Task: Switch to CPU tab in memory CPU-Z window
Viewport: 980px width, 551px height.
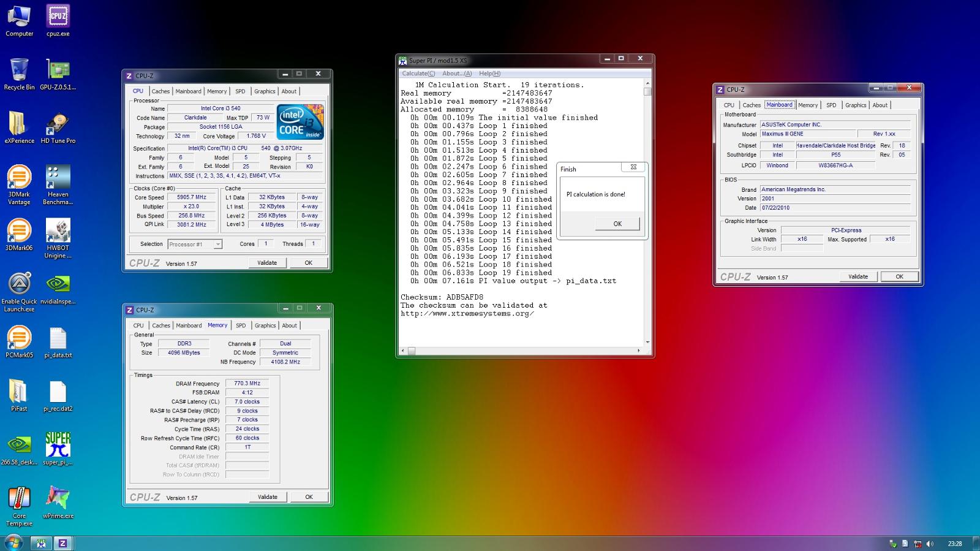Action: point(138,325)
